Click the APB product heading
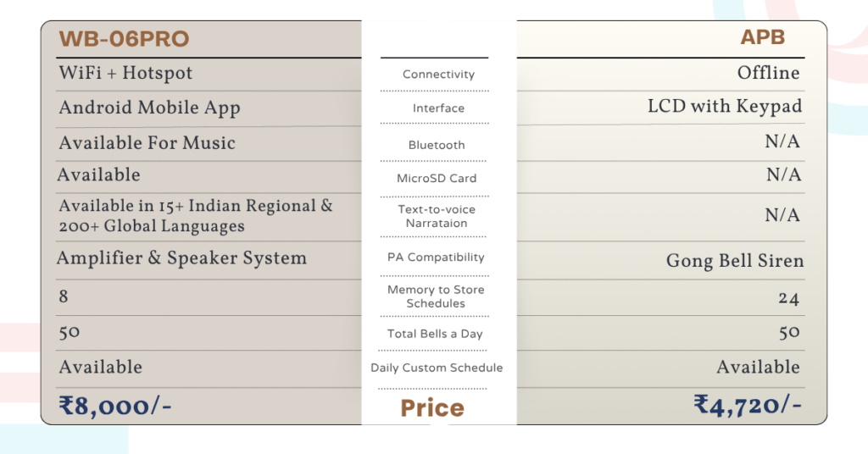Image resolution: width=868 pixels, height=454 pixels. (762, 37)
